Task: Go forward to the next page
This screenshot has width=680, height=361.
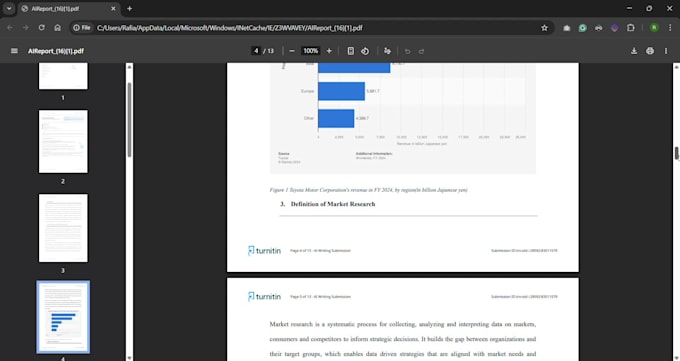Action: 25,28
